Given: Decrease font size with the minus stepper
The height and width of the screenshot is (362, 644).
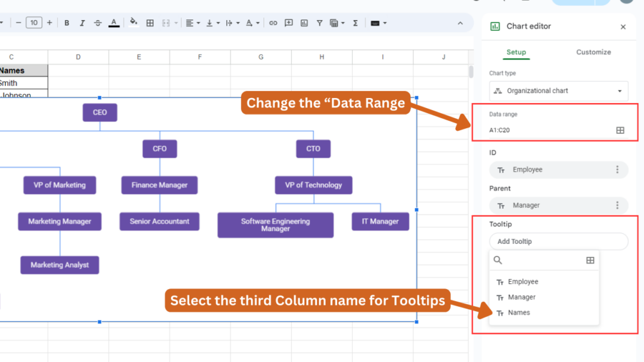Looking at the screenshot, I should tap(19, 23).
